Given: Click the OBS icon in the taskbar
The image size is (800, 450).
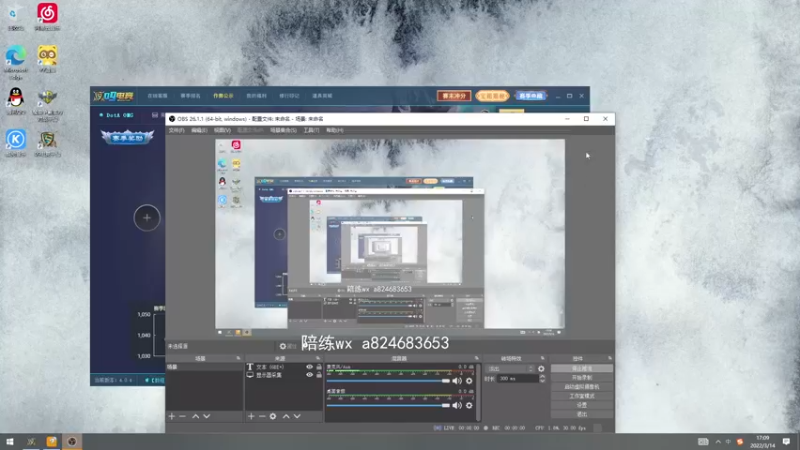Looking at the screenshot, I should [72, 441].
